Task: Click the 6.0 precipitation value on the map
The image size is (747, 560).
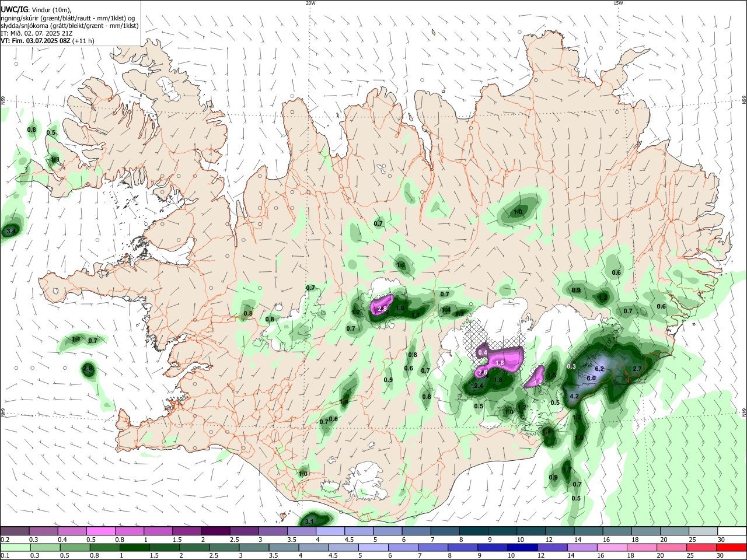Action: 591,378
